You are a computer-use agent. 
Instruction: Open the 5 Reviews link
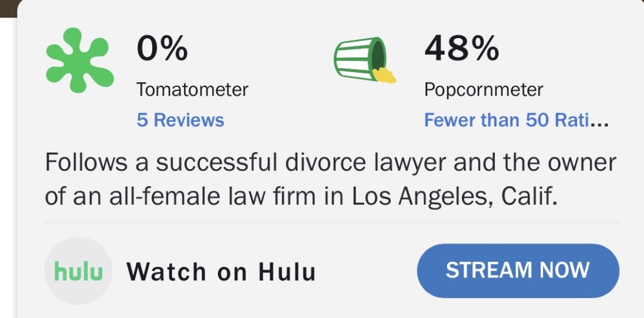tap(180, 120)
